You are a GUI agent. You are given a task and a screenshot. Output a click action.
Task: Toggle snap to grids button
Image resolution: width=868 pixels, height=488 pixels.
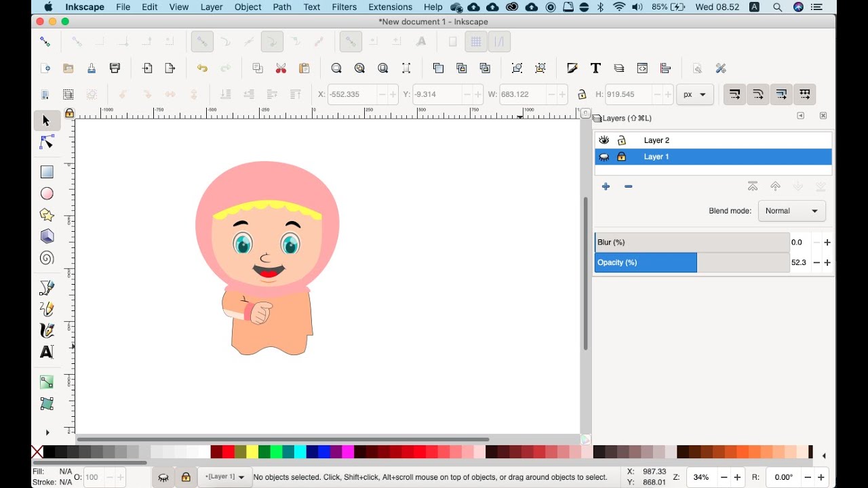click(476, 41)
